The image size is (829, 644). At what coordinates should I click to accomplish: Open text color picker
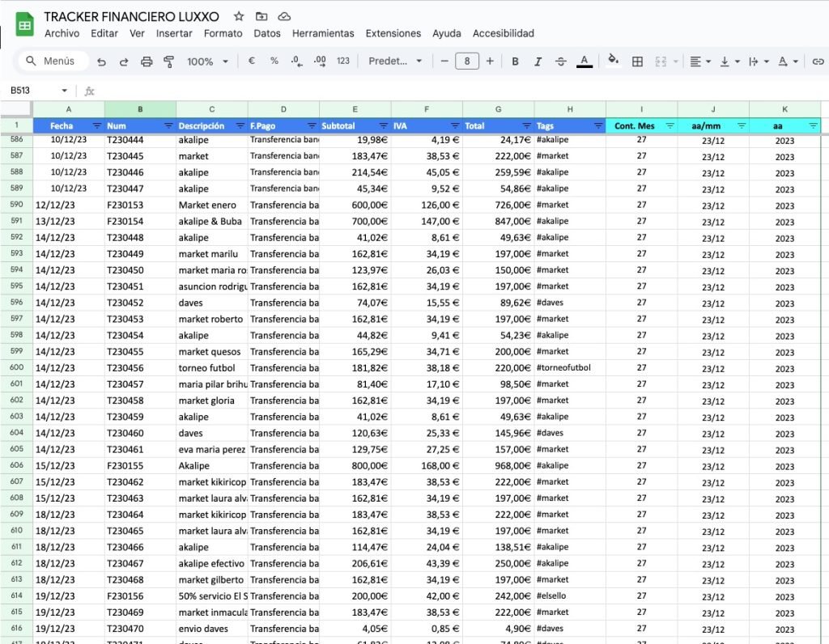[584, 61]
